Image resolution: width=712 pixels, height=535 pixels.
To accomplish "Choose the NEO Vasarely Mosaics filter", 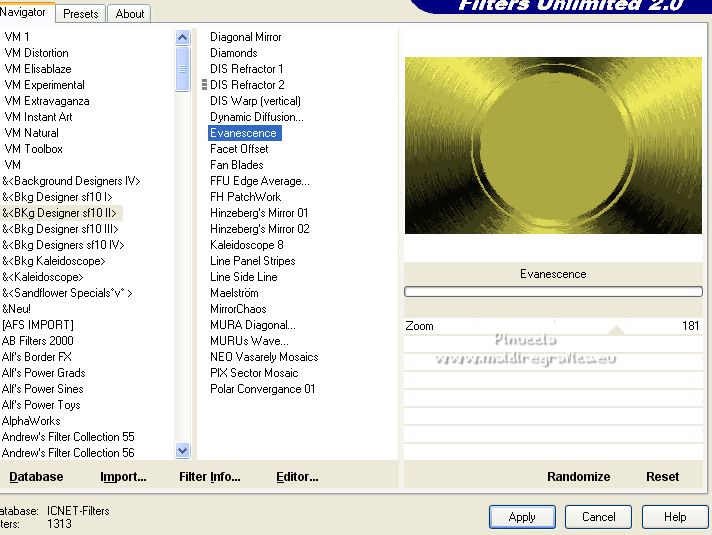I will click(x=264, y=357).
